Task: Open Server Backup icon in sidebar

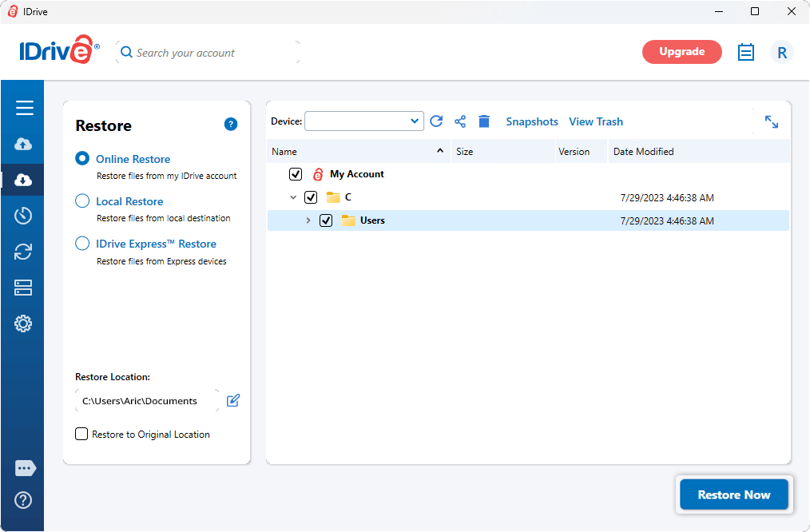Action: [23, 288]
